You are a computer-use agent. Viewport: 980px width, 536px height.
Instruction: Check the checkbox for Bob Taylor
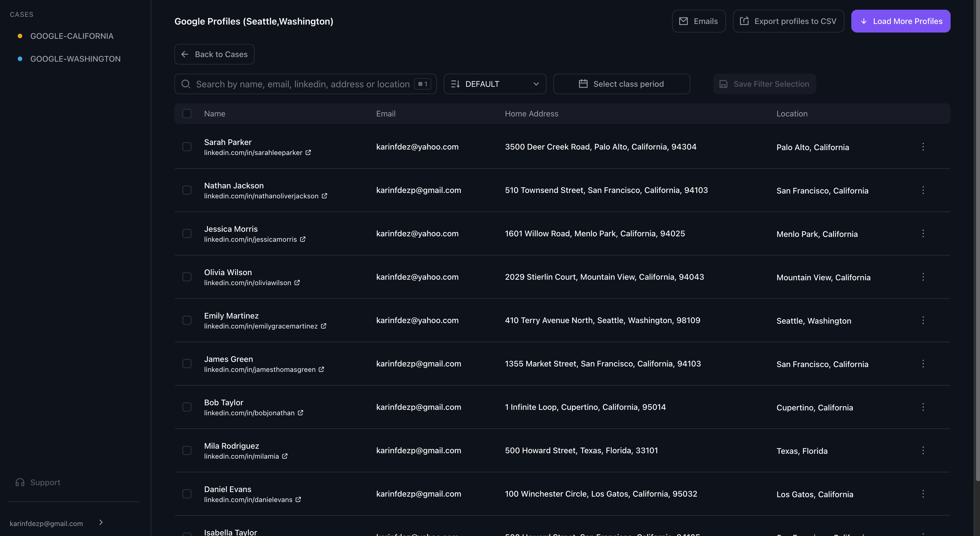187,407
